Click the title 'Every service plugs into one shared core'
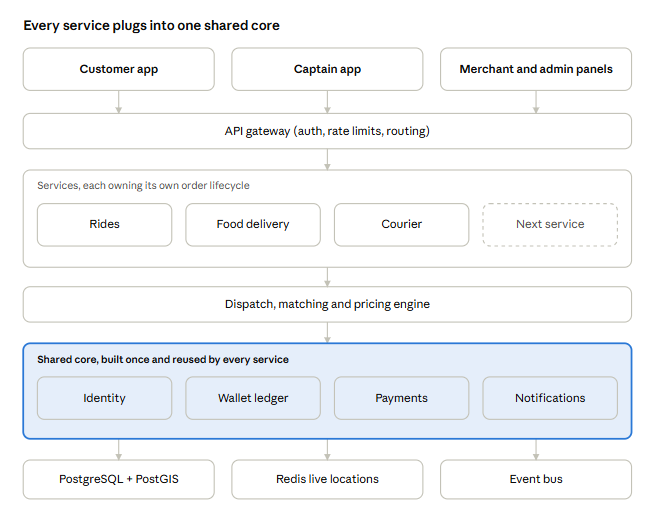The width and height of the screenshot is (655, 520). point(151,25)
